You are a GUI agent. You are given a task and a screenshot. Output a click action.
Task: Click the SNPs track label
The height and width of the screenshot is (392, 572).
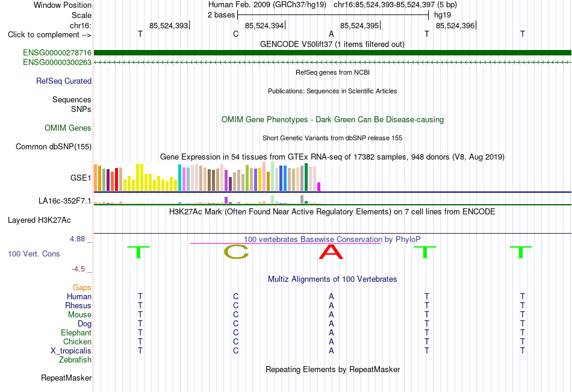[x=81, y=109]
